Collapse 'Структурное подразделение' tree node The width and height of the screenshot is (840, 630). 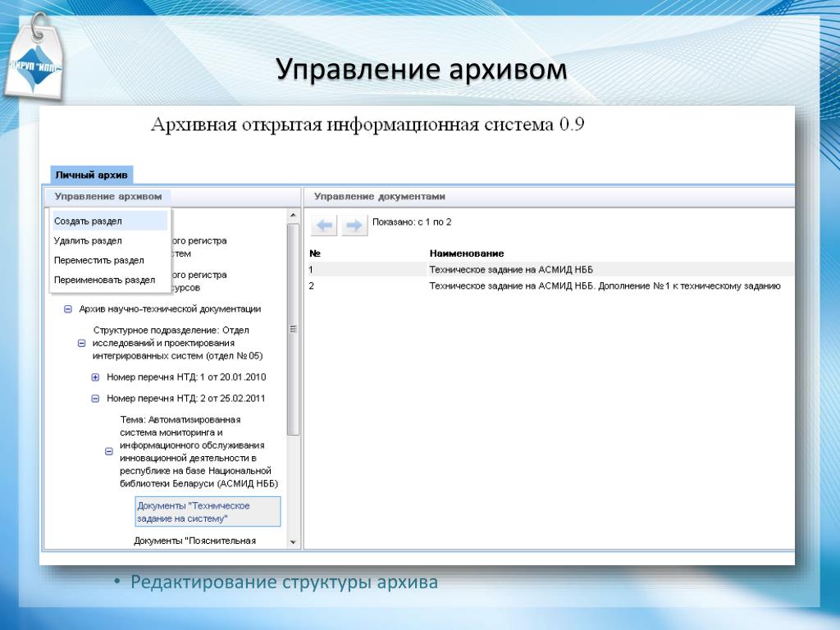(x=81, y=343)
